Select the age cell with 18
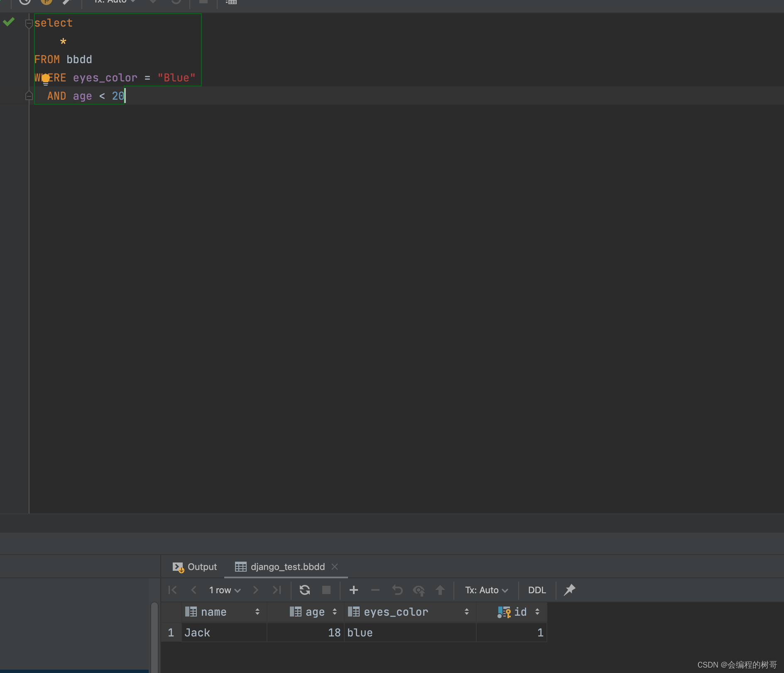 (306, 632)
